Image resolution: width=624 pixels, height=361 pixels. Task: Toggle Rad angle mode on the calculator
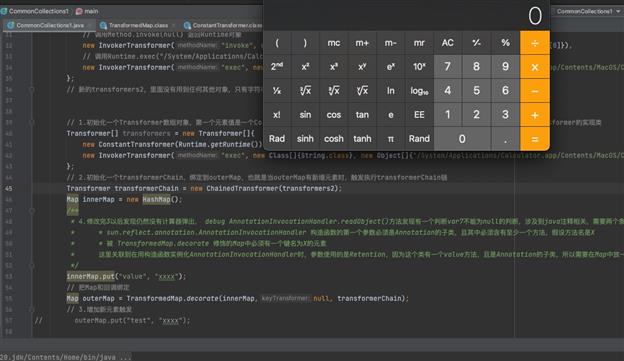point(277,139)
